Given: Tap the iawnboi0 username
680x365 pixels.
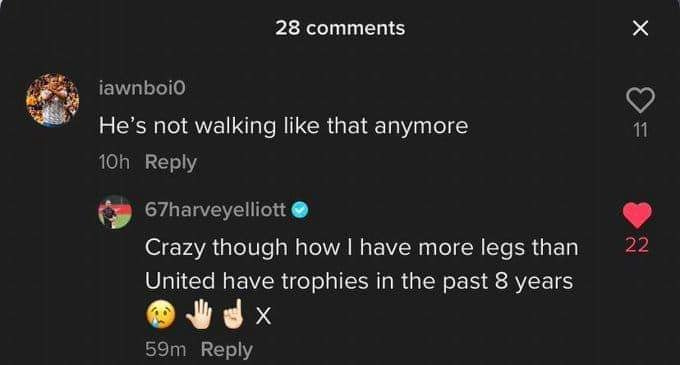Looking at the screenshot, I should (x=142, y=88).
